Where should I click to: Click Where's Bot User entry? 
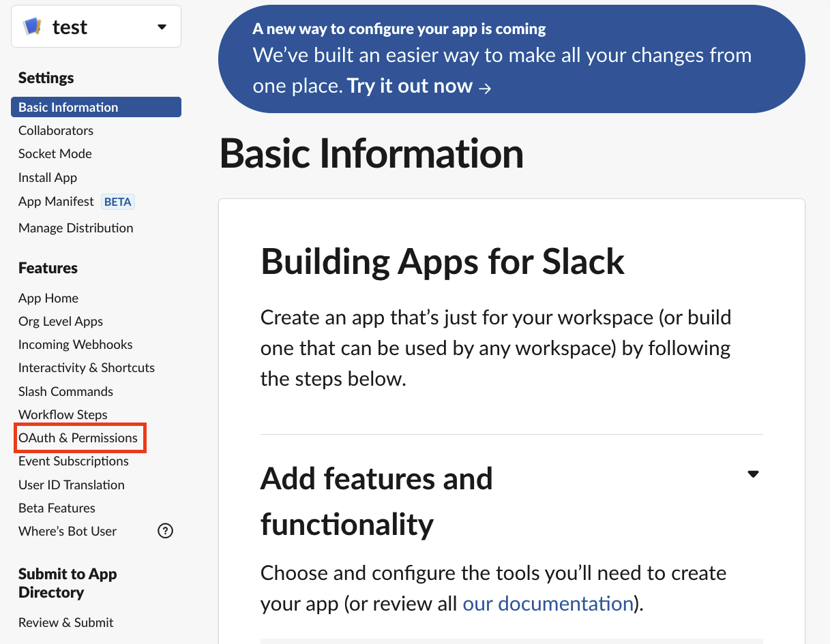pyautogui.click(x=68, y=531)
